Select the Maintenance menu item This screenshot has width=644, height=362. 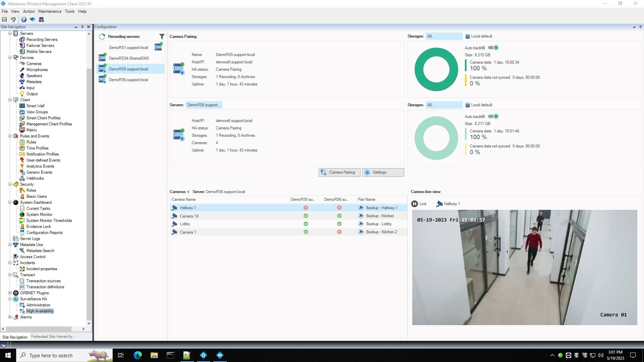tap(50, 11)
